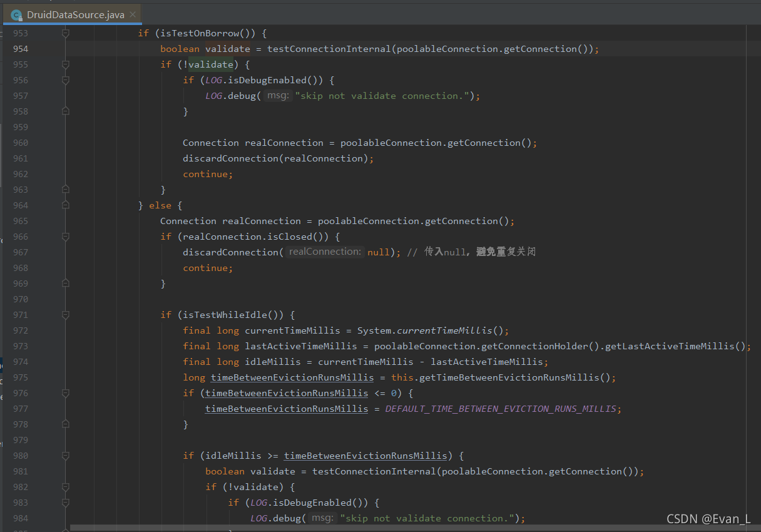Click LOG.debug on line 984
Image resolution: width=761 pixels, height=532 pixels.
275,518
